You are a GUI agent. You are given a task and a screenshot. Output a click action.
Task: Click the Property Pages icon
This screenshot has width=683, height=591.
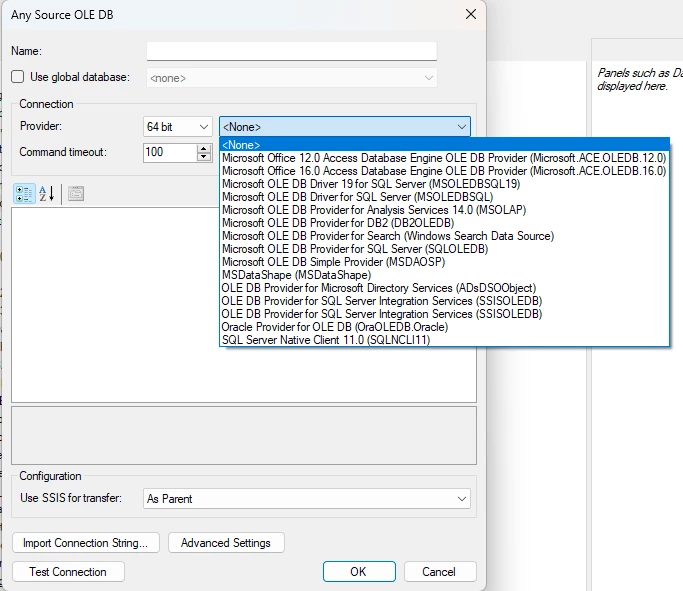76,194
